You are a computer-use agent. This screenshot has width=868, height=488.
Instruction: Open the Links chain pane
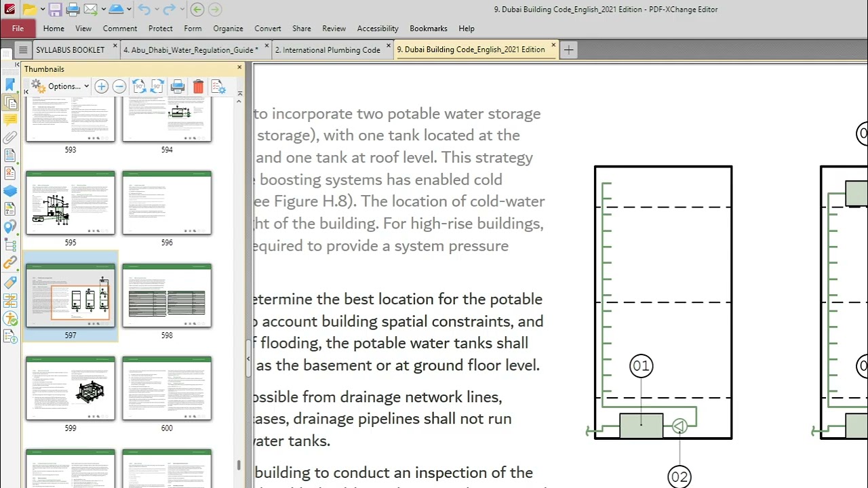point(10,263)
